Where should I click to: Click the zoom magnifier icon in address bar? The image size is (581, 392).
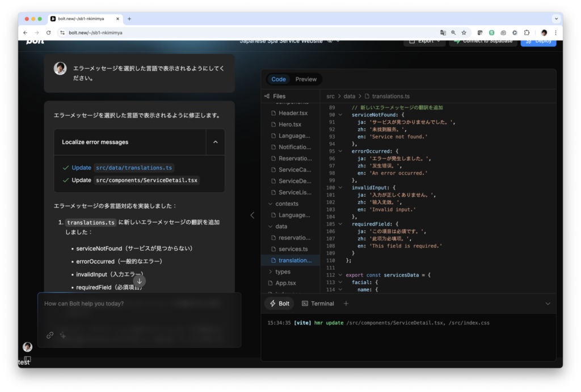click(453, 33)
